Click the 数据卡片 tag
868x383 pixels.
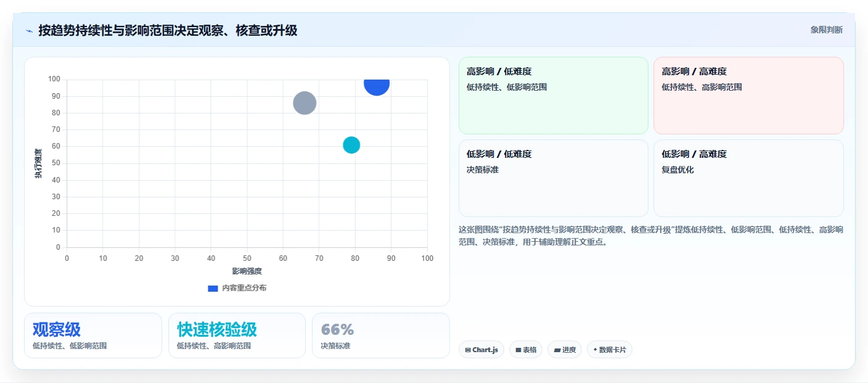coord(610,350)
